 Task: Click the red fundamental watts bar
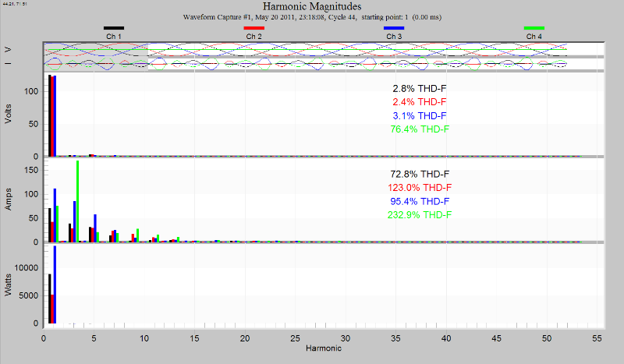point(52,309)
